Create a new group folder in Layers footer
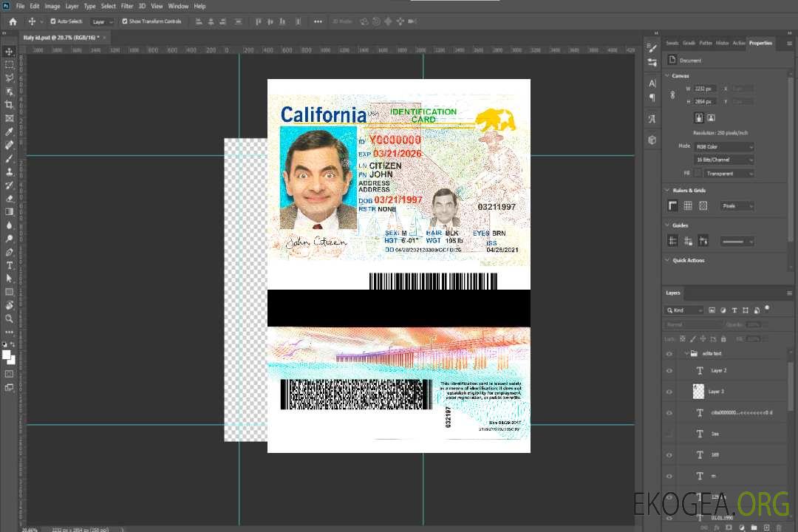Screen dimensions: 798x532 click(754, 528)
